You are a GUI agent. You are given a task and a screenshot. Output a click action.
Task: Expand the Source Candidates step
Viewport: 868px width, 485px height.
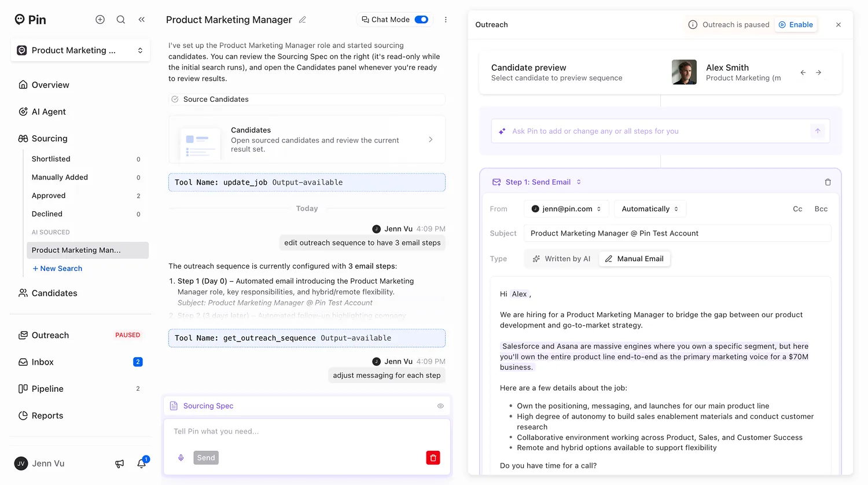click(x=307, y=100)
